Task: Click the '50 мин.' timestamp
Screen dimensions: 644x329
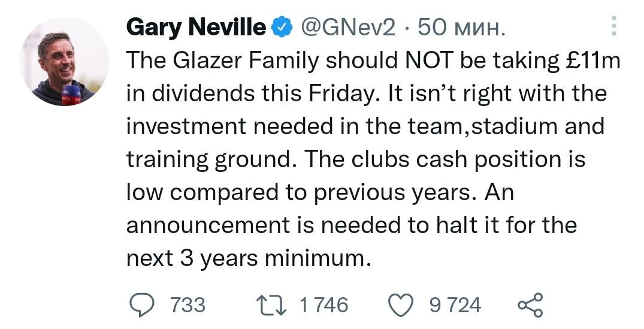Action: click(461, 27)
